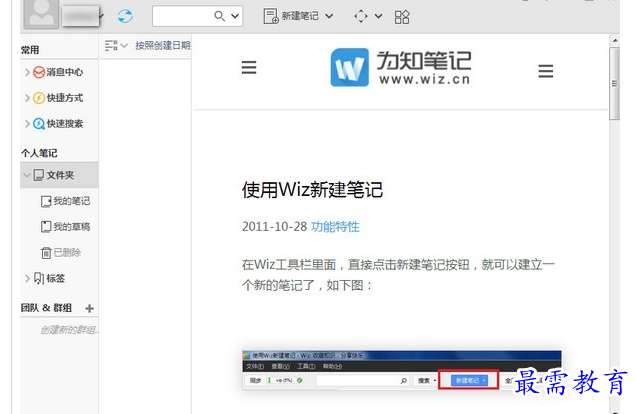Screen dimensions: 636x414
Task: Click the magnifier search icon
Action: (219, 16)
